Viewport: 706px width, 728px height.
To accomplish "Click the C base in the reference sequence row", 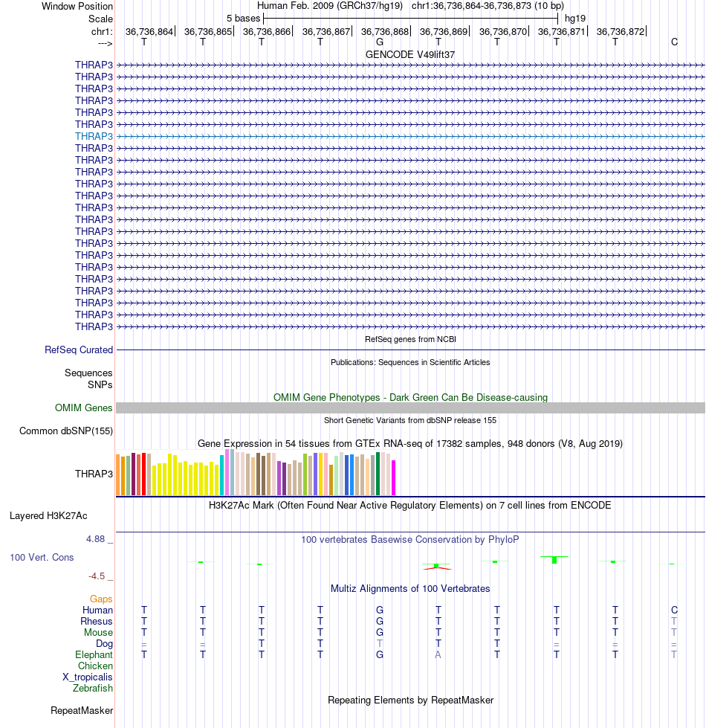I will point(675,42).
